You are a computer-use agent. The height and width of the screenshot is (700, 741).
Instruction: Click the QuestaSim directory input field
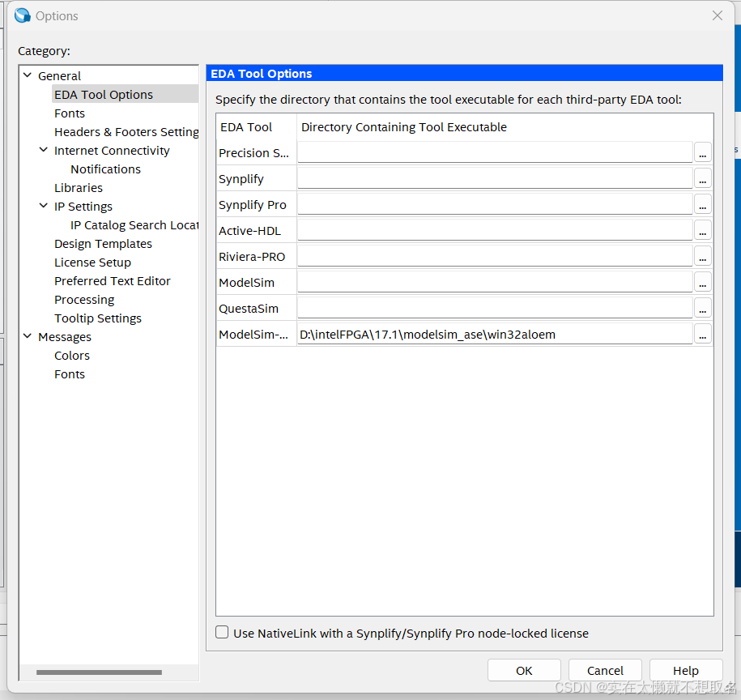[x=495, y=308]
